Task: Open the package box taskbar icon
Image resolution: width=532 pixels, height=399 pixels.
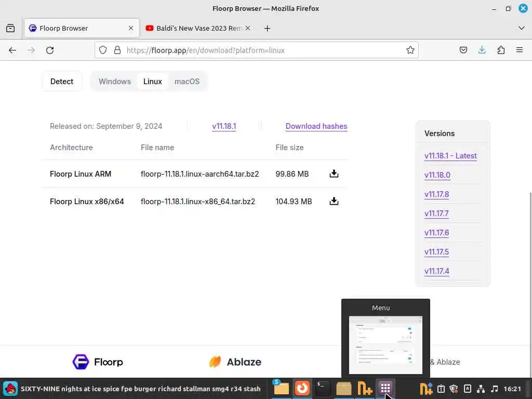Action: click(x=343, y=389)
